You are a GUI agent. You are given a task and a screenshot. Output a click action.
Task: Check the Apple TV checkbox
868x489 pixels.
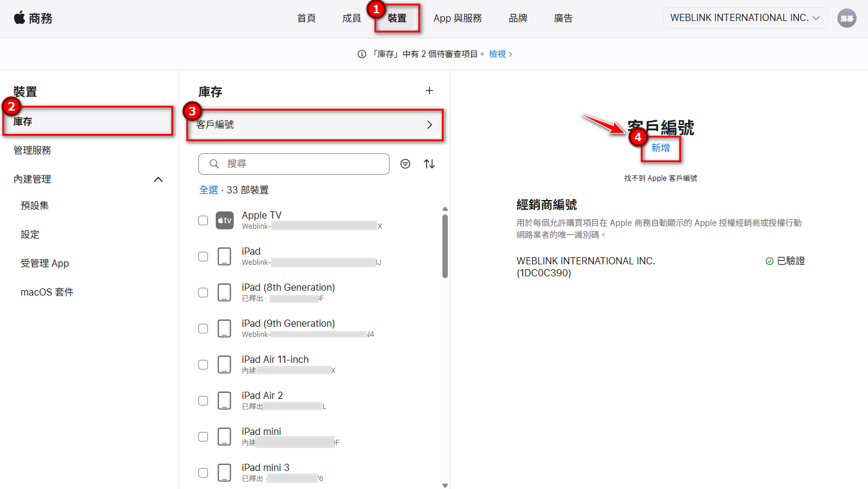(x=203, y=220)
